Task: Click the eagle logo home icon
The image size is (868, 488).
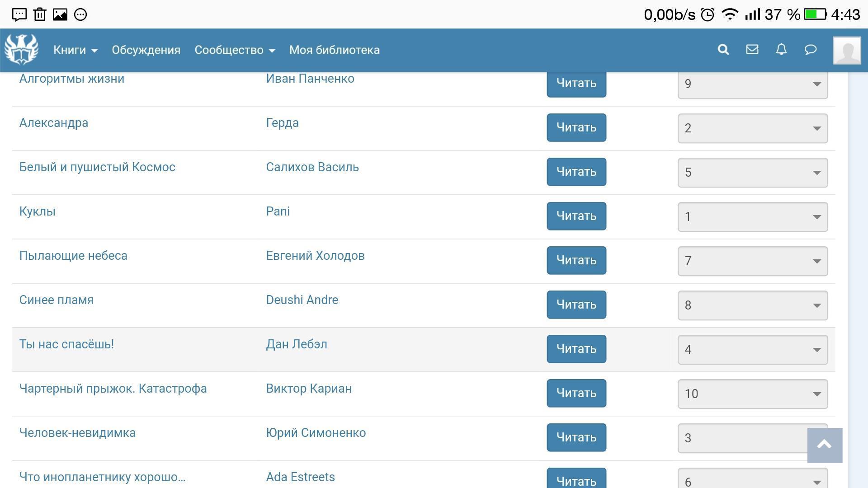Action: coord(21,50)
